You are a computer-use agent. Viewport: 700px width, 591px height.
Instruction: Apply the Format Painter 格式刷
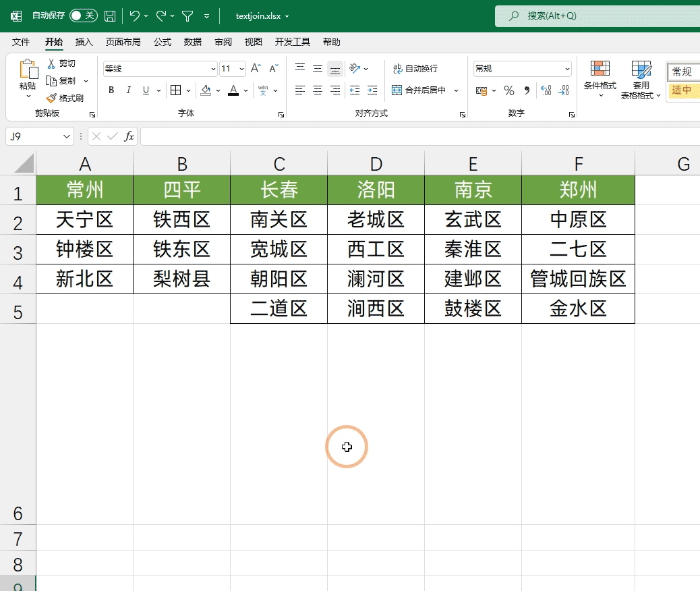pyautogui.click(x=67, y=98)
